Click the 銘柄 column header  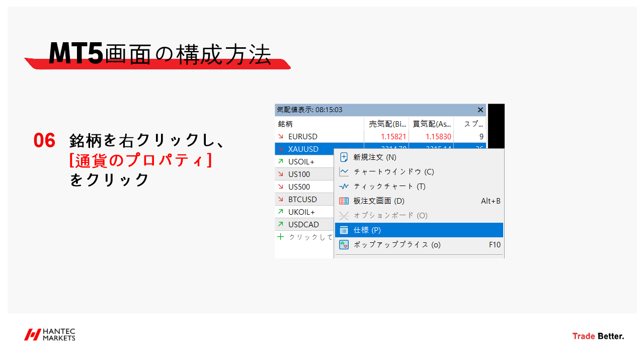click(319, 124)
